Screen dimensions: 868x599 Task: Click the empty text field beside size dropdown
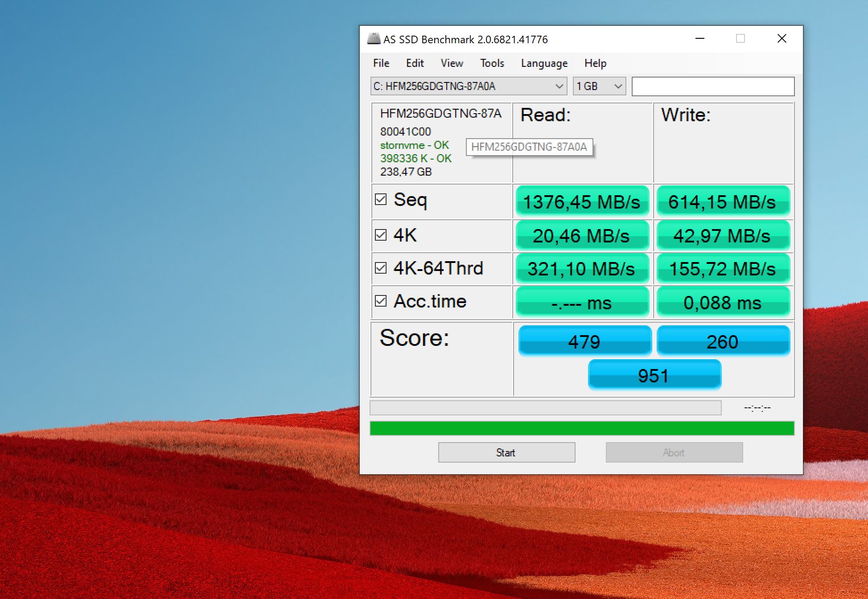[x=712, y=86]
